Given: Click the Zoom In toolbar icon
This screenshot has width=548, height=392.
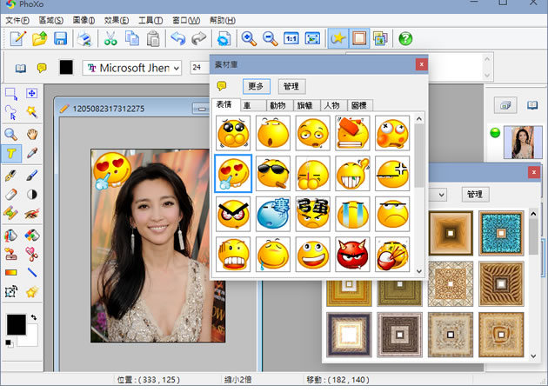Looking at the screenshot, I should click(x=249, y=38).
